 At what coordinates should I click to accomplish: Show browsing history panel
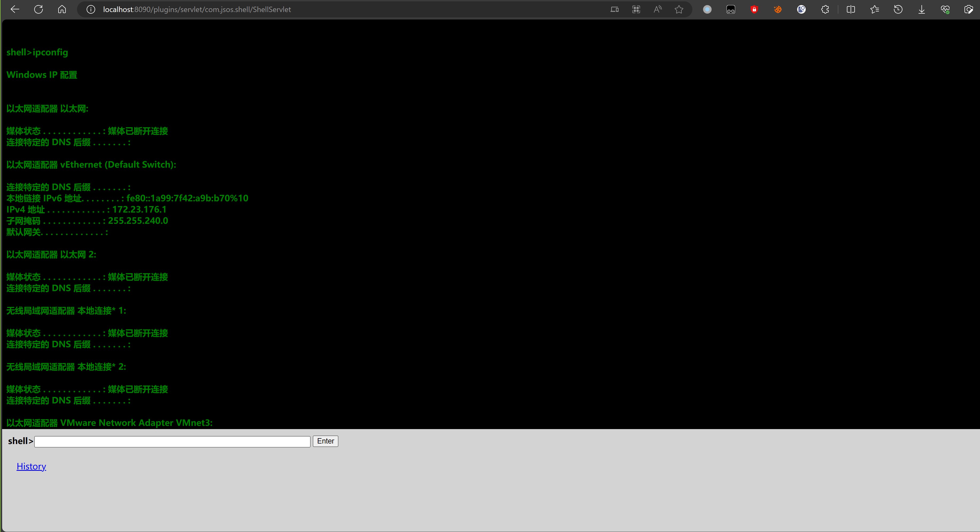coord(898,10)
